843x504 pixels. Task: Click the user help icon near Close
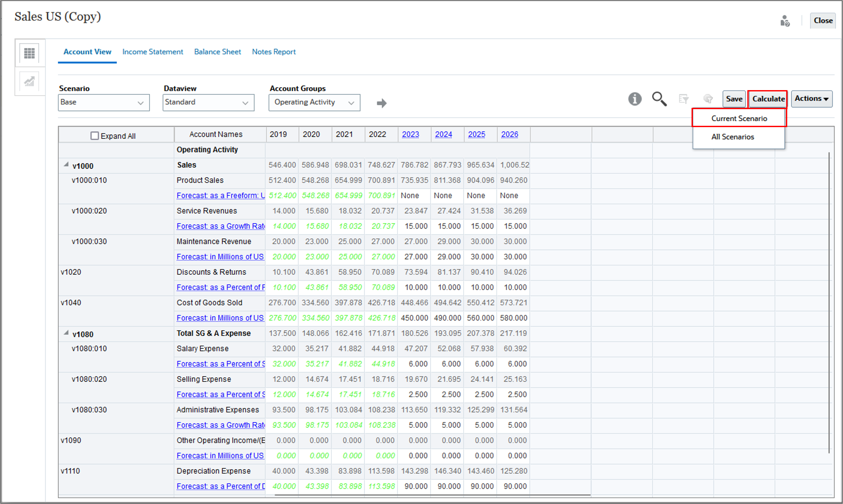coord(785,21)
